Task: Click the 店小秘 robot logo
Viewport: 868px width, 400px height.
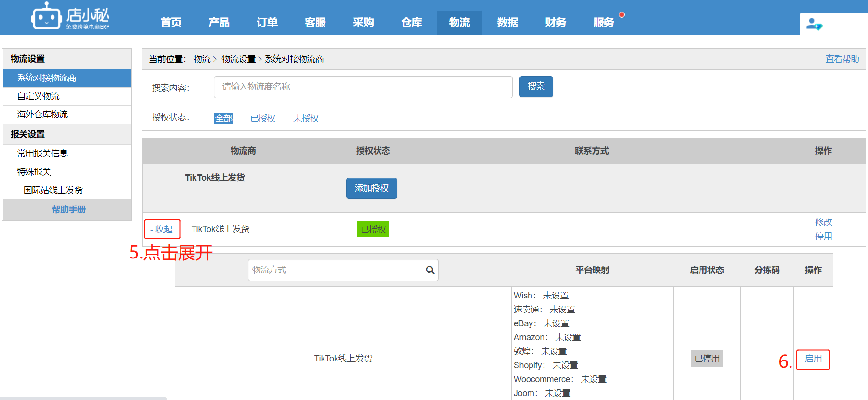Action: tap(71, 17)
